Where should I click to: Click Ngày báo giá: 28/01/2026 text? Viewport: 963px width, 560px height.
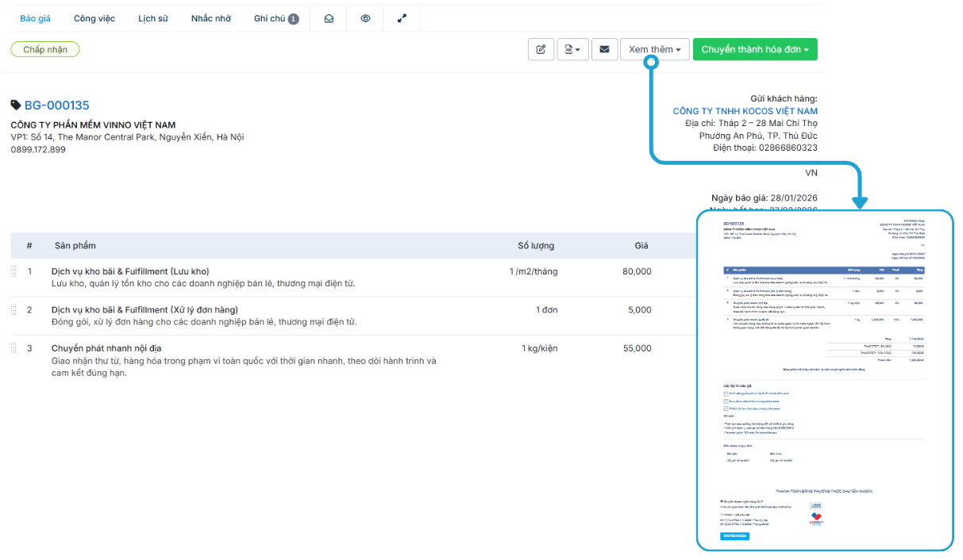tap(765, 198)
